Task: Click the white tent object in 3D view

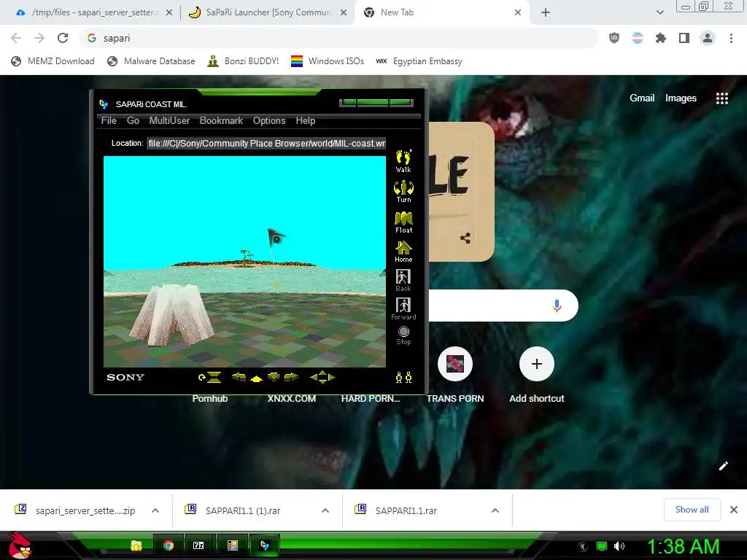Action: 171,315
